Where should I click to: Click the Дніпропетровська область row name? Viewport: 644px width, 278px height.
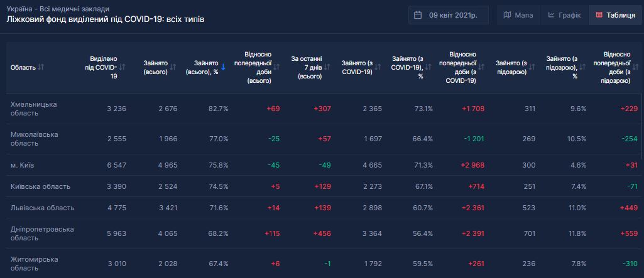click(x=43, y=233)
